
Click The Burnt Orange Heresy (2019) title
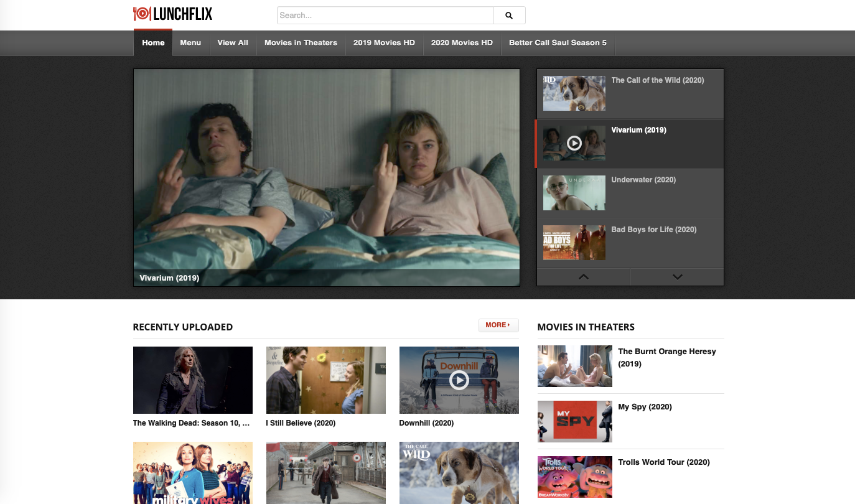pyautogui.click(x=667, y=358)
